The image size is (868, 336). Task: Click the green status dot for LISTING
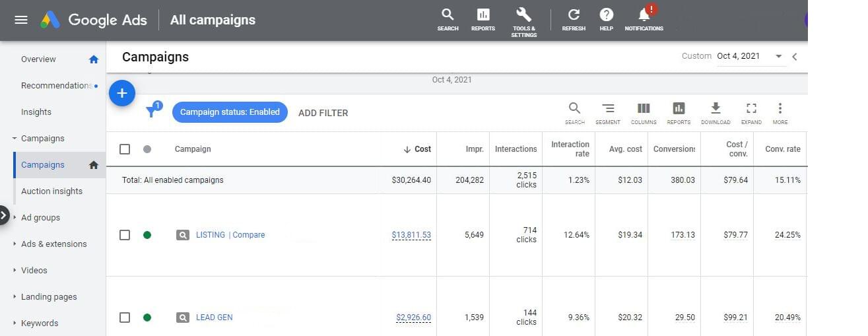147,235
